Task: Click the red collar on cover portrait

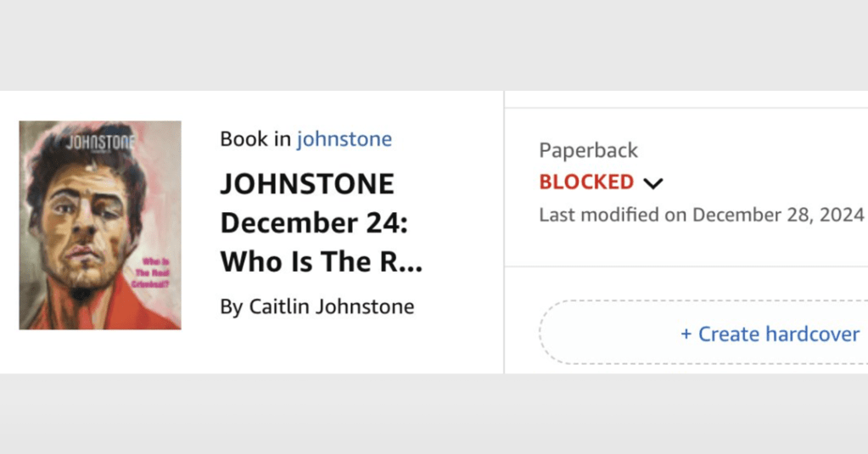Action: click(127, 314)
